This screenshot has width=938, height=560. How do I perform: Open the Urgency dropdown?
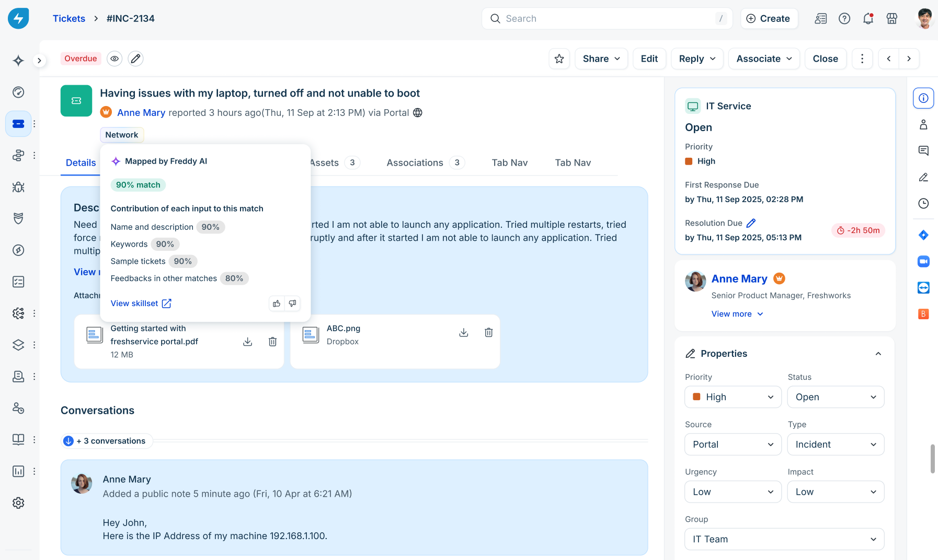pyautogui.click(x=733, y=492)
